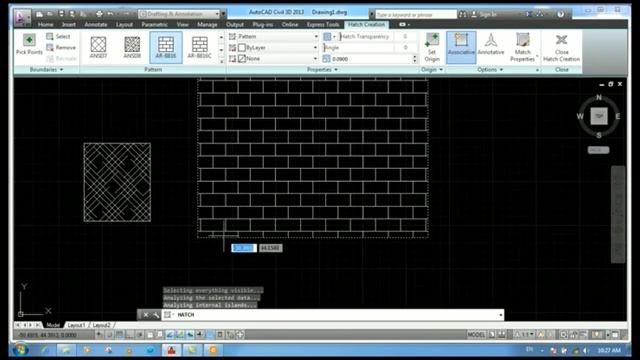Click the Save quick access icon

[x=61, y=14]
